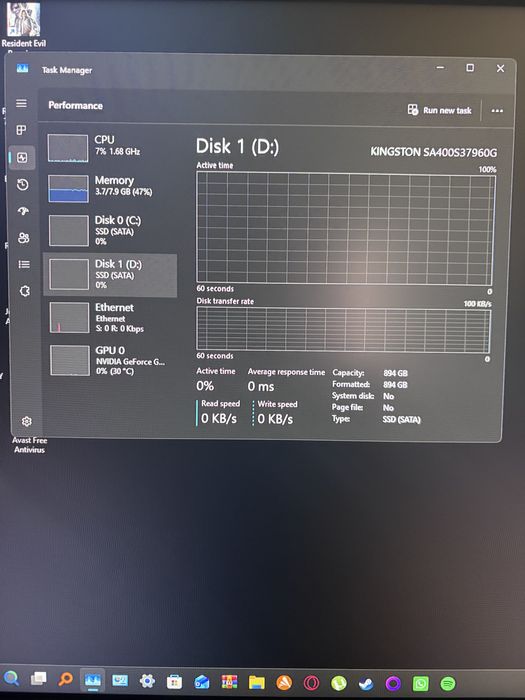
Task: Open WinRAR from the taskbar
Action: (x=229, y=682)
